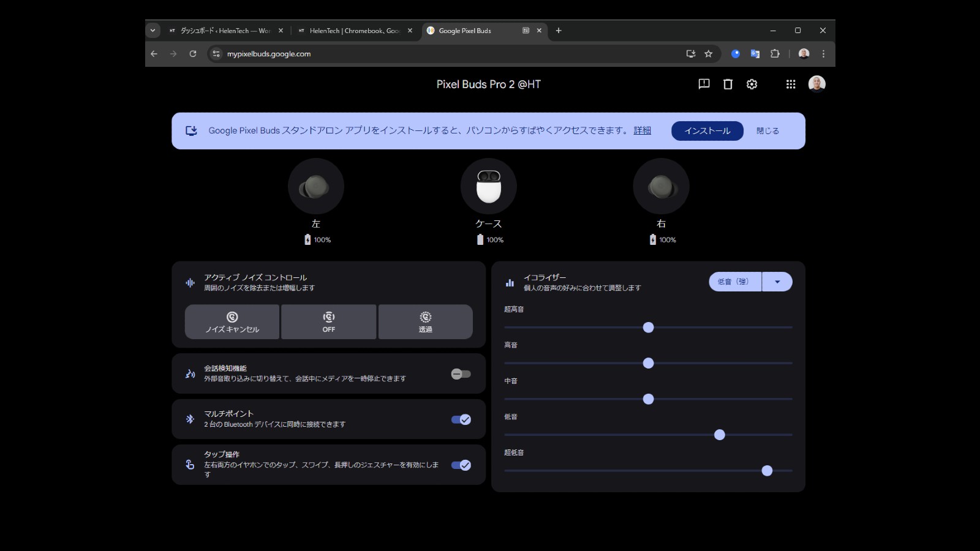Open the feedback icon in Pixel Buds header
This screenshot has width=980, height=551.
[704, 84]
